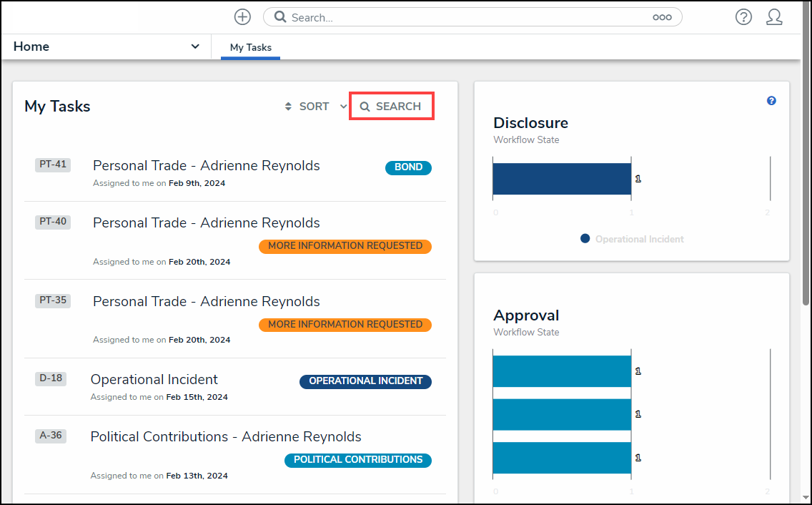Expand the Home navigation dropdown

[194, 46]
